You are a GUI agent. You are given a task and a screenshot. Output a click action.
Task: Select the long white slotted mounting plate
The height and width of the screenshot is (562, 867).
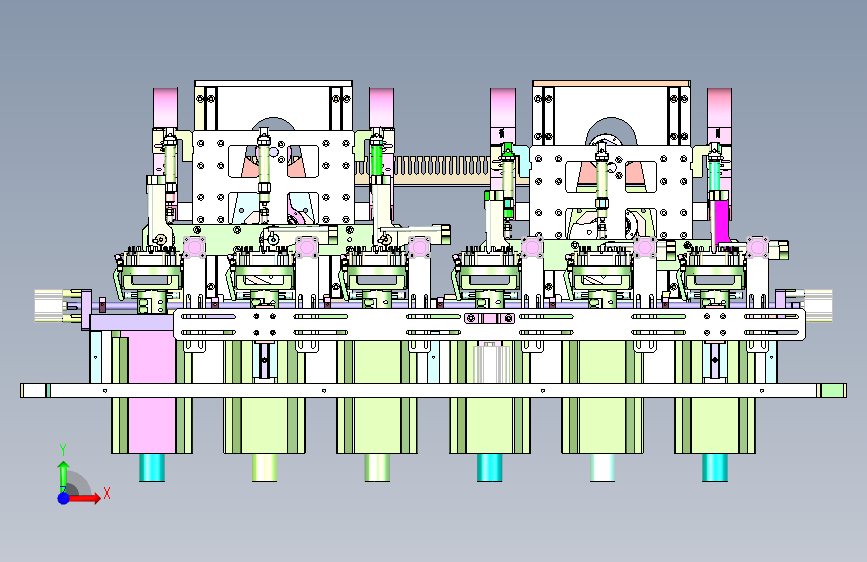coord(489,325)
